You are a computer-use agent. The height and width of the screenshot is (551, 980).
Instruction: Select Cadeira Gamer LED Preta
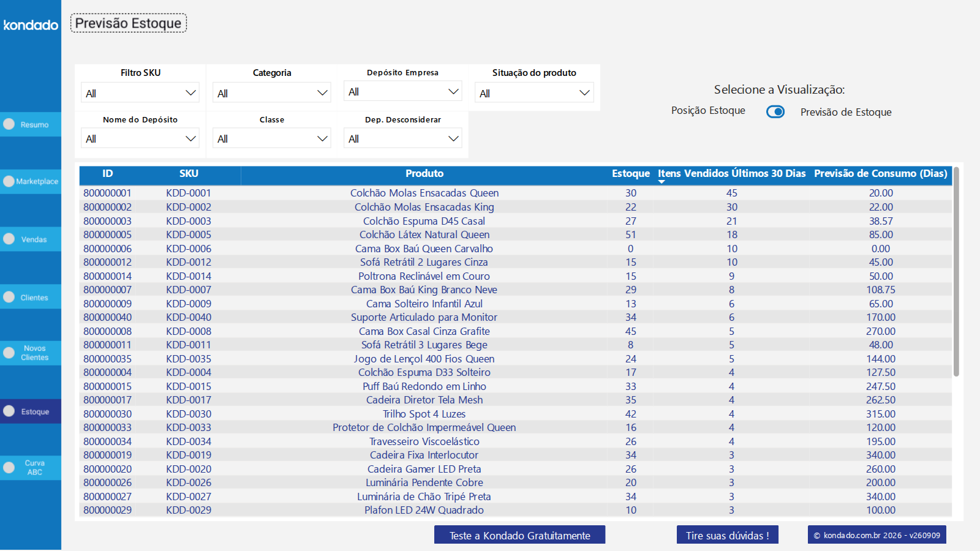[x=424, y=469]
